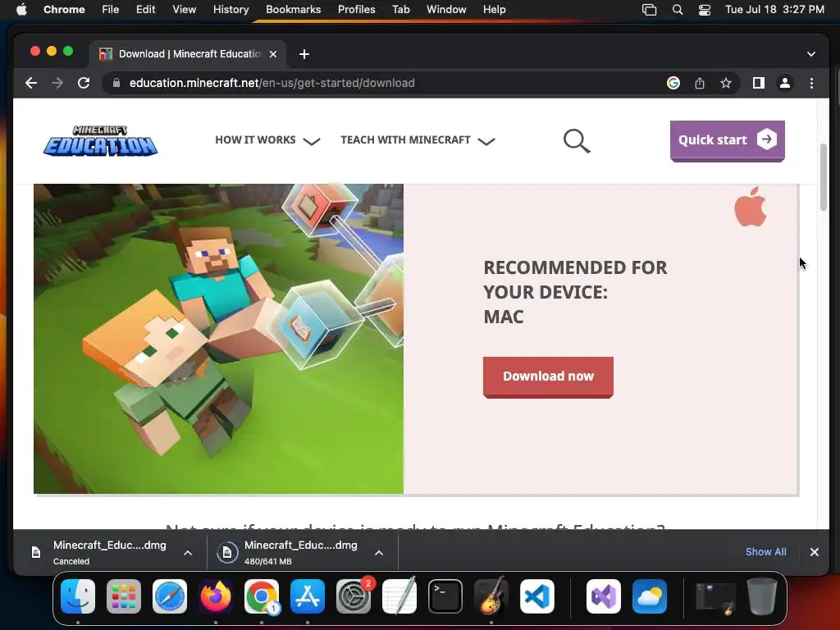The image size is (840, 630).
Task: Click the Chrome back arrow
Action: pos(31,83)
